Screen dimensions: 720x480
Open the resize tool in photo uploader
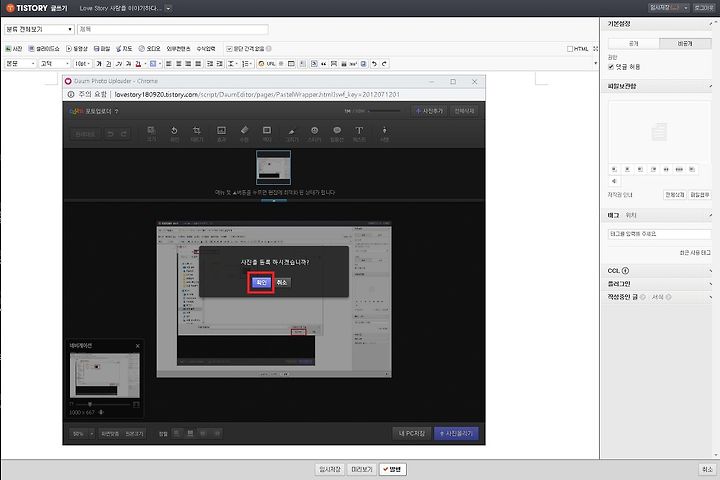151,134
